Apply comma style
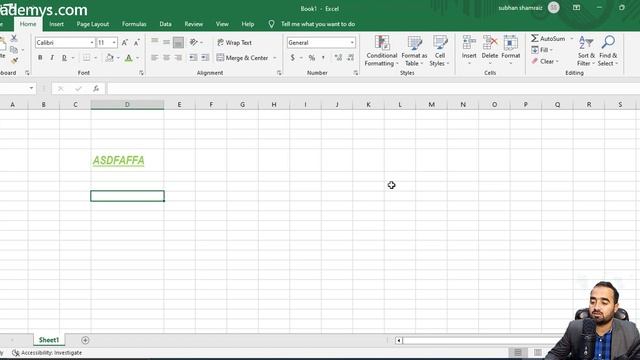This screenshot has height=360, width=640. pyautogui.click(x=323, y=58)
